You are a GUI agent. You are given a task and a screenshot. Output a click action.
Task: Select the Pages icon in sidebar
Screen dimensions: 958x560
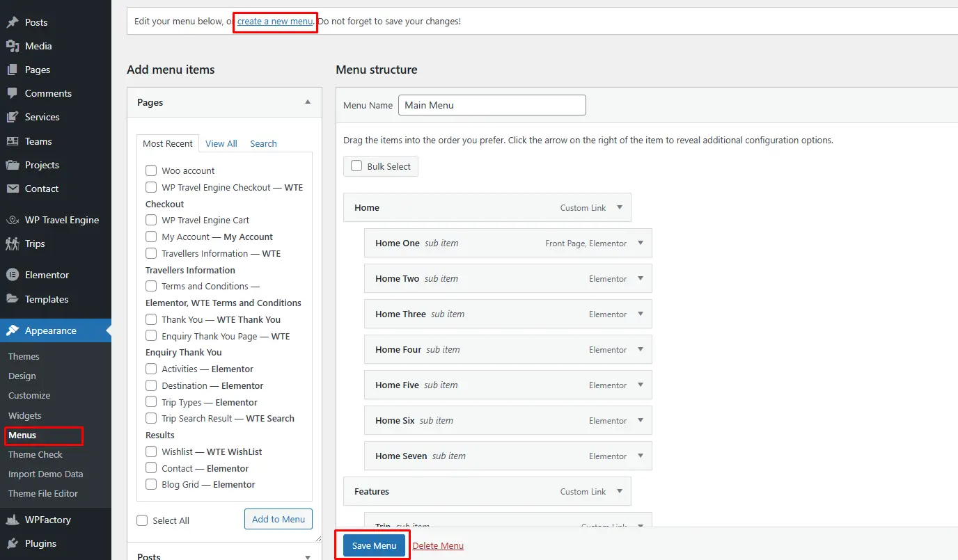pyautogui.click(x=13, y=70)
